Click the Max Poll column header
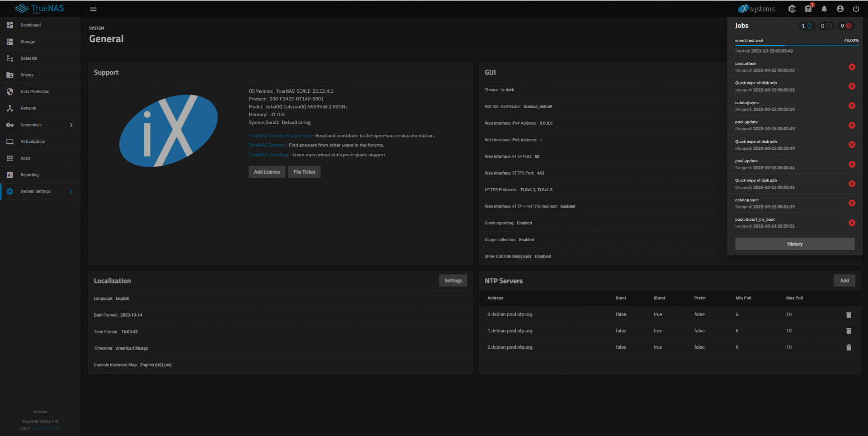 coord(794,298)
